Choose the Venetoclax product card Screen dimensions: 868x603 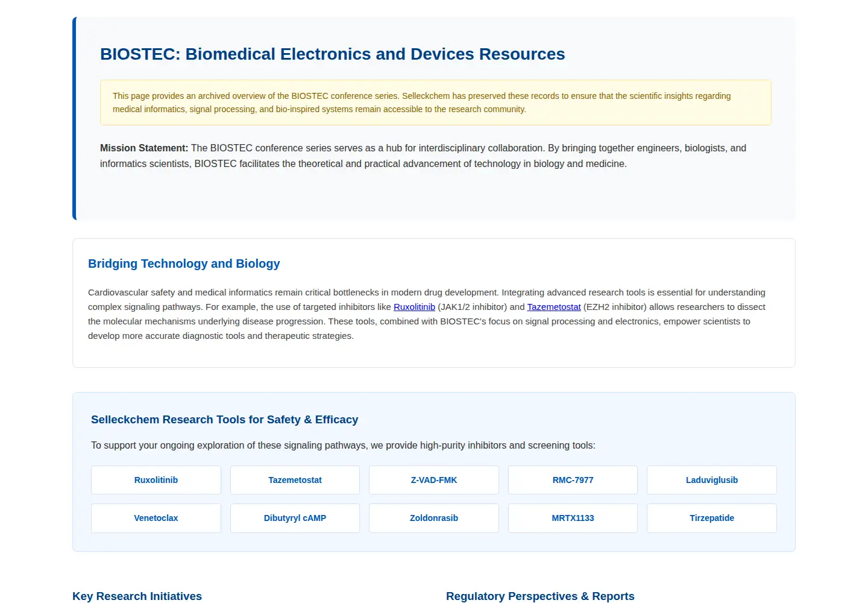click(x=156, y=518)
